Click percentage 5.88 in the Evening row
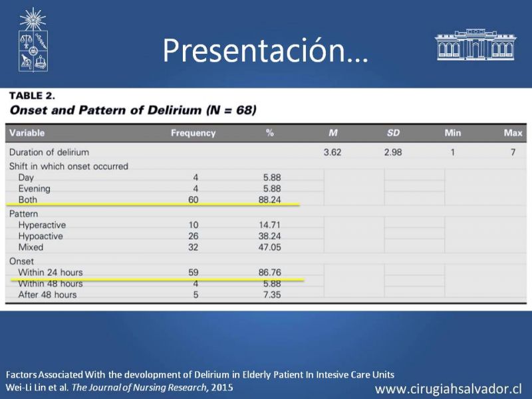532x399 pixels. point(272,189)
